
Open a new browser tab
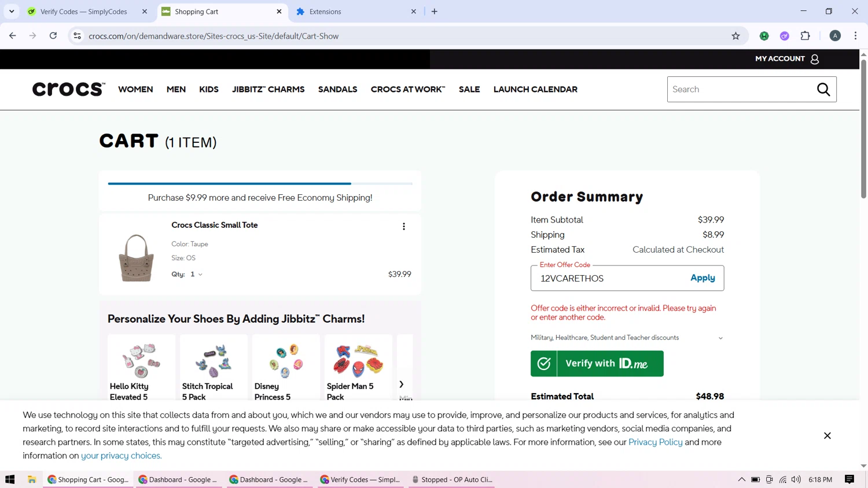[435, 12]
